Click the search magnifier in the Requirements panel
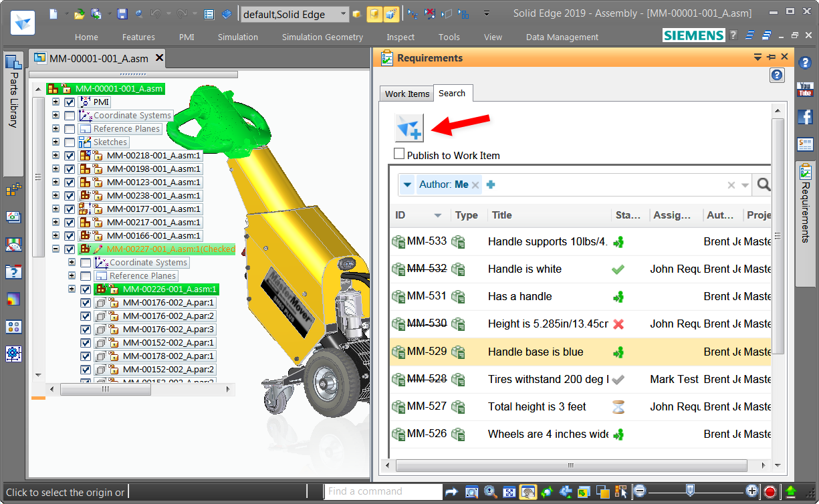The width and height of the screenshot is (819, 504). coord(763,184)
